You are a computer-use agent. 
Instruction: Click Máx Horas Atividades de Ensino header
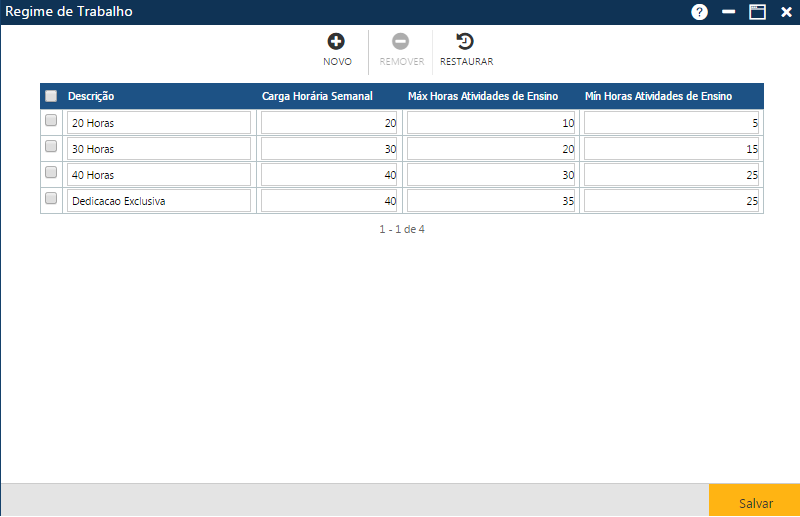point(483,97)
